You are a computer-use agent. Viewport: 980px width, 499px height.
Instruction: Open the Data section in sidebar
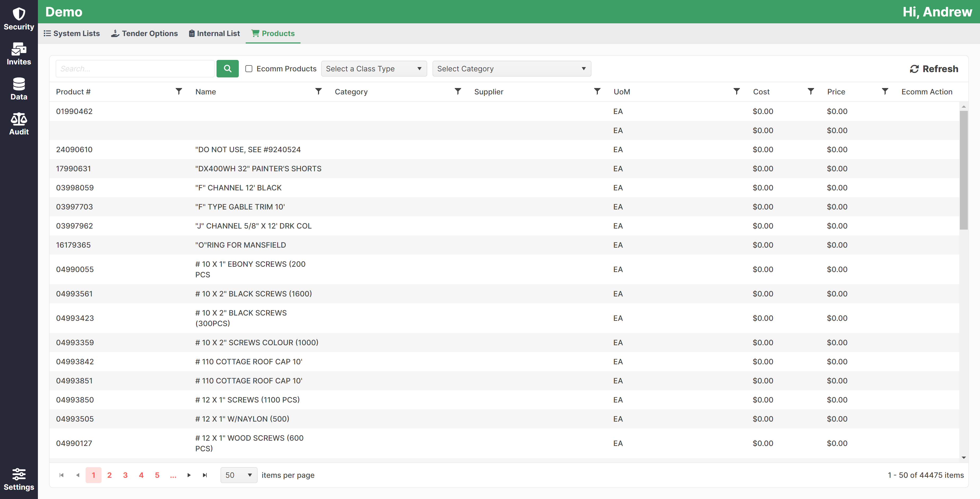[19, 89]
